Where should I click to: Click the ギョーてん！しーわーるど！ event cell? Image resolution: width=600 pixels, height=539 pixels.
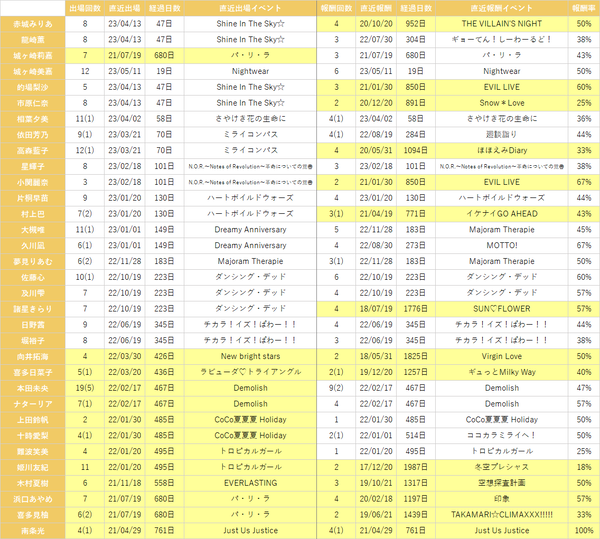coord(502,40)
